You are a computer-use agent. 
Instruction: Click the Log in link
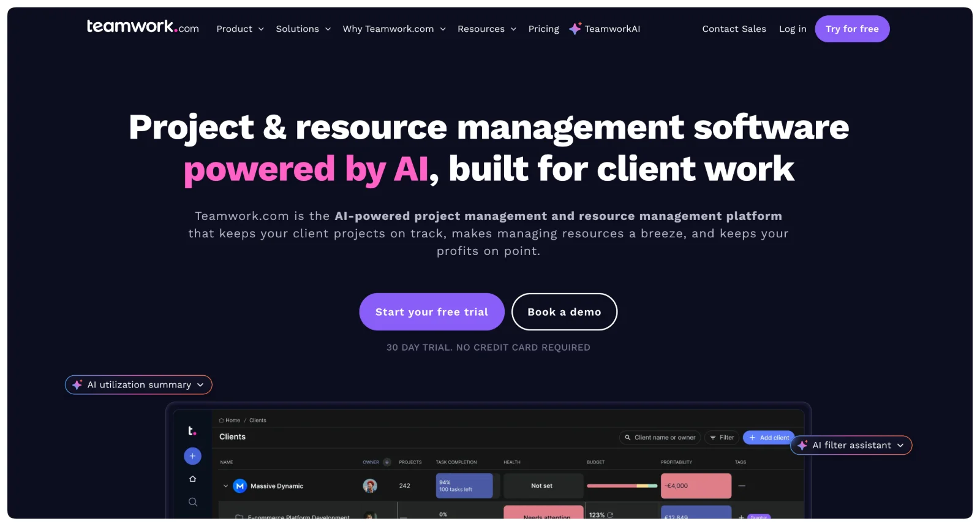(x=793, y=29)
